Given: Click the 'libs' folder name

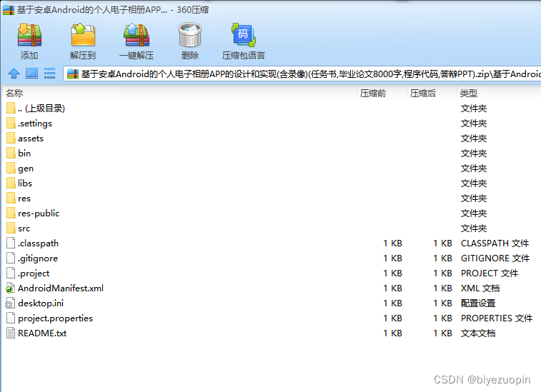Looking at the screenshot, I should (x=25, y=183).
